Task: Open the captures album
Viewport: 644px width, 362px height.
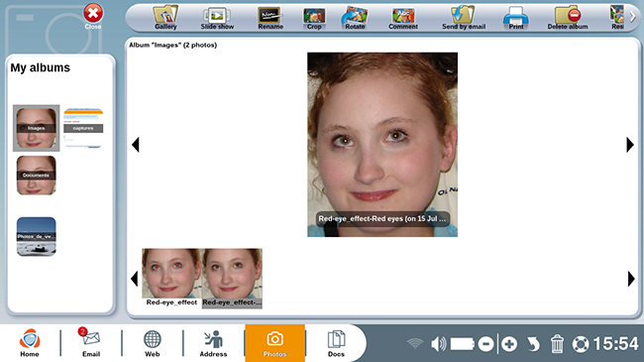Action: [x=83, y=128]
